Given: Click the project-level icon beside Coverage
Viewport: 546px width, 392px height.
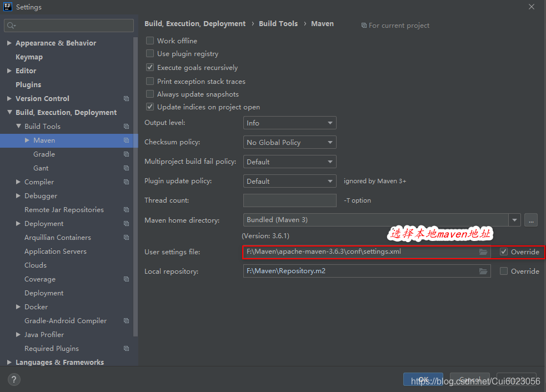Looking at the screenshot, I should [127, 279].
